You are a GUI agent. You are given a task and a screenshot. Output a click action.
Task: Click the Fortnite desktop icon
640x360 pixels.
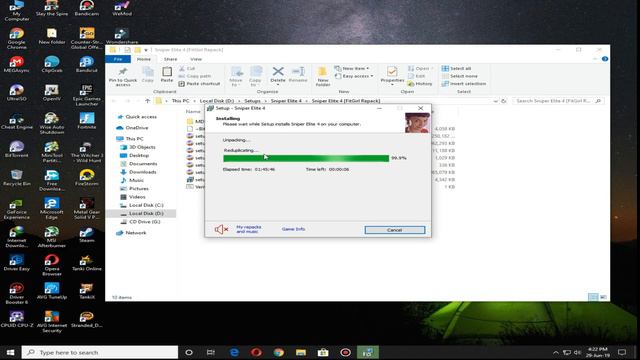87,121
